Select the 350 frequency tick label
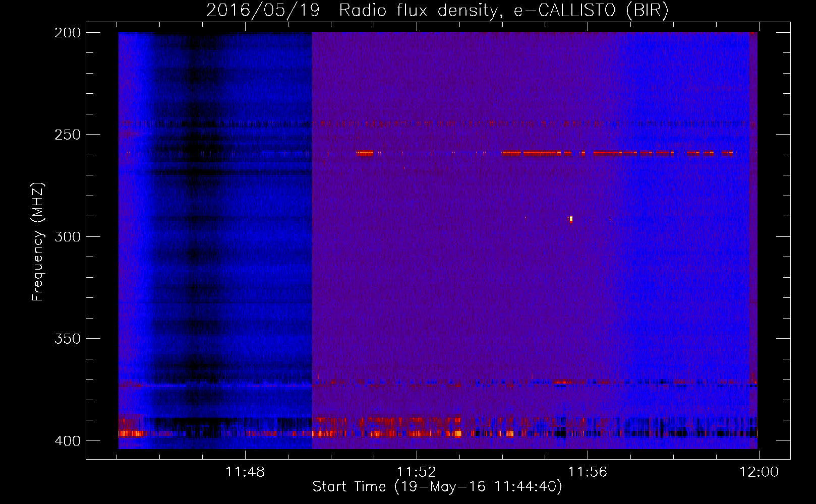The height and width of the screenshot is (504, 816). click(x=68, y=339)
